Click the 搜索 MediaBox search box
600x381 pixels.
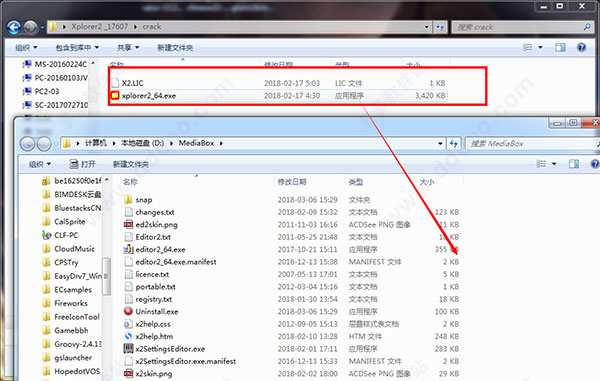point(532,144)
